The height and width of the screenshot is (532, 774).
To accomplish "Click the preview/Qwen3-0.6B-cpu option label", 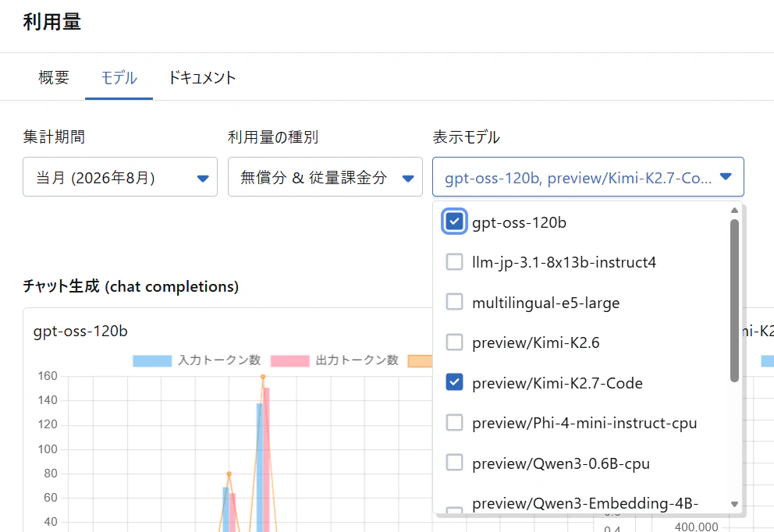I will click(x=561, y=463).
